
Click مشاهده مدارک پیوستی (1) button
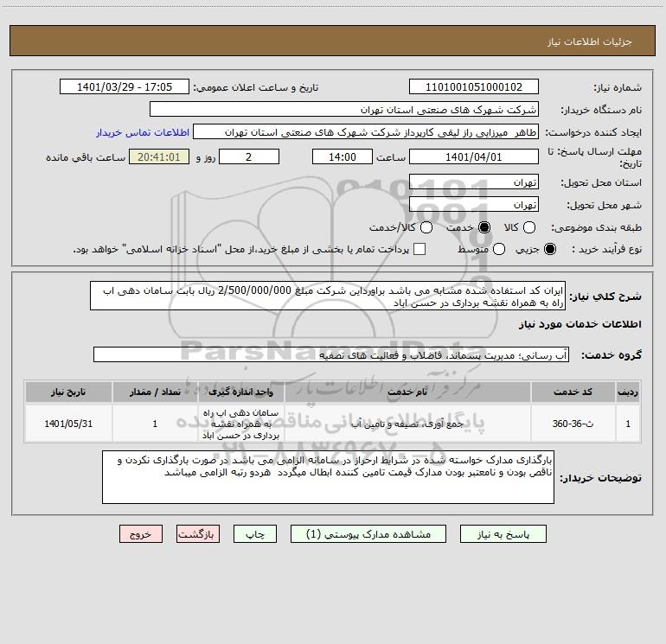pyautogui.click(x=368, y=534)
